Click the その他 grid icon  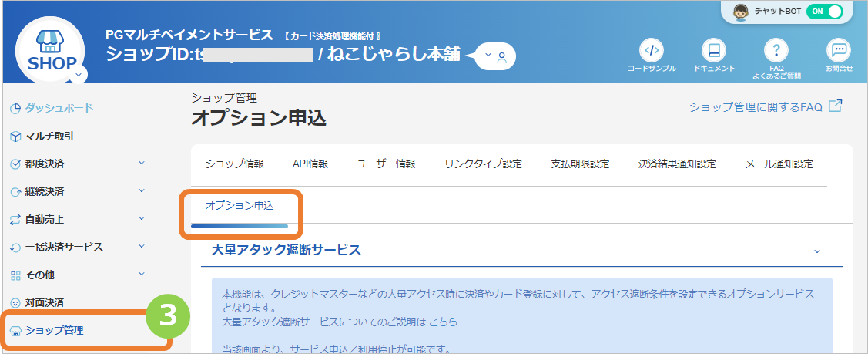[15, 275]
